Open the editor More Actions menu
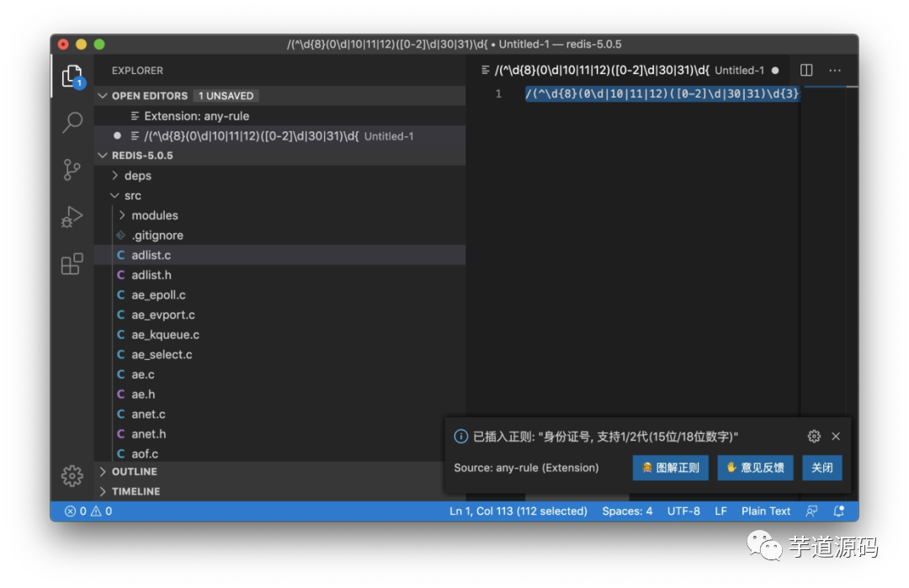The image size is (909, 588). (x=835, y=71)
